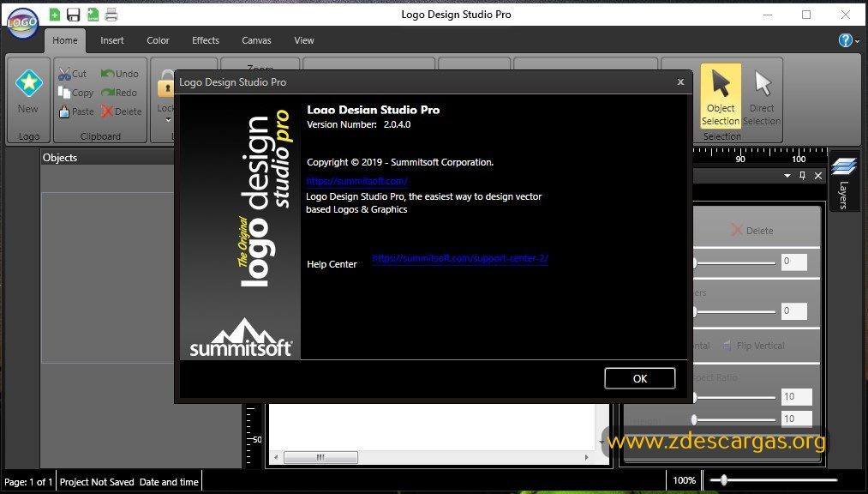The image size is (868, 494).
Task: Click the second 0 value field
Action: click(793, 310)
